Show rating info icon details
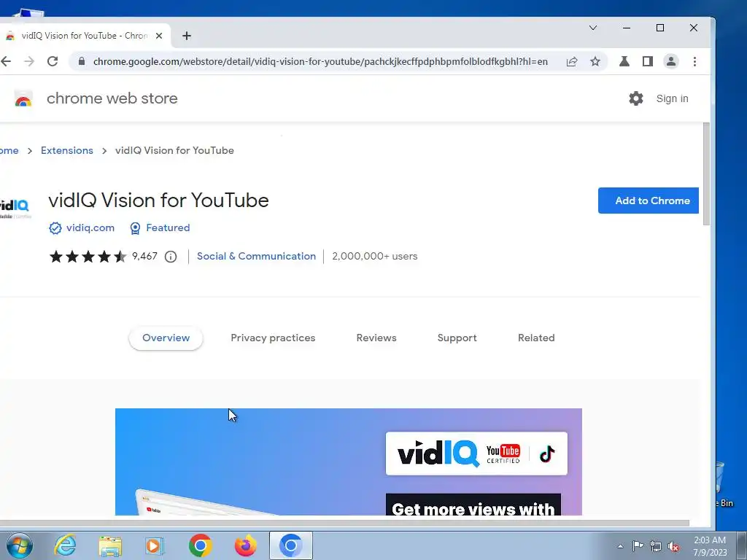The width and height of the screenshot is (747, 560). [171, 257]
